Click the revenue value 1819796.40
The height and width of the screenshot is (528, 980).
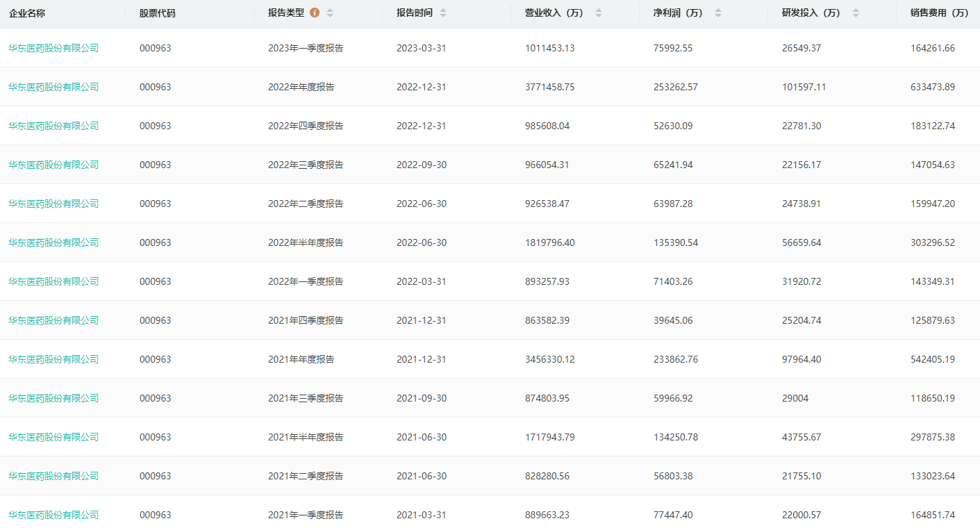point(550,242)
